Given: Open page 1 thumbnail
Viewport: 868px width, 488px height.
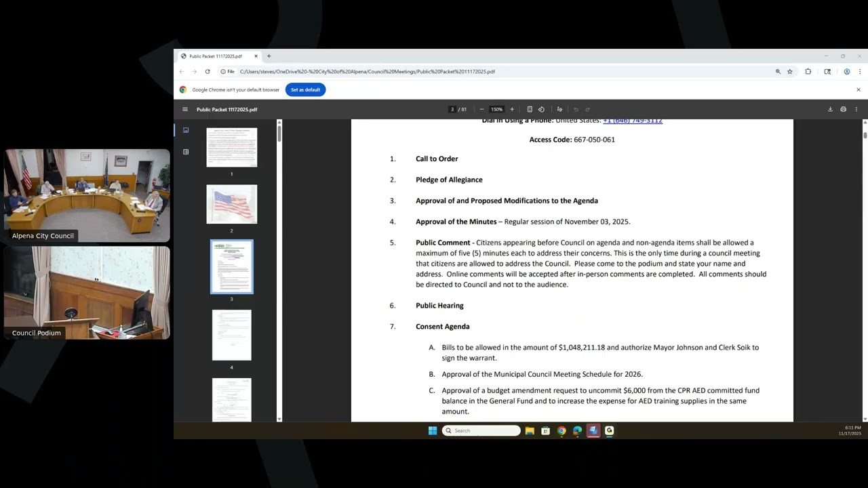Looking at the screenshot, I should [x=232, y=147].
